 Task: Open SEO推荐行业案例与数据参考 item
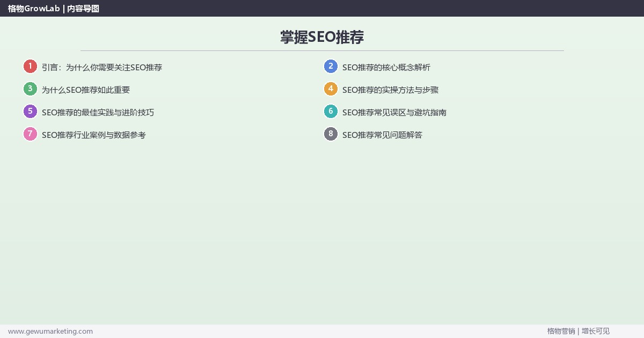point(94,135)
